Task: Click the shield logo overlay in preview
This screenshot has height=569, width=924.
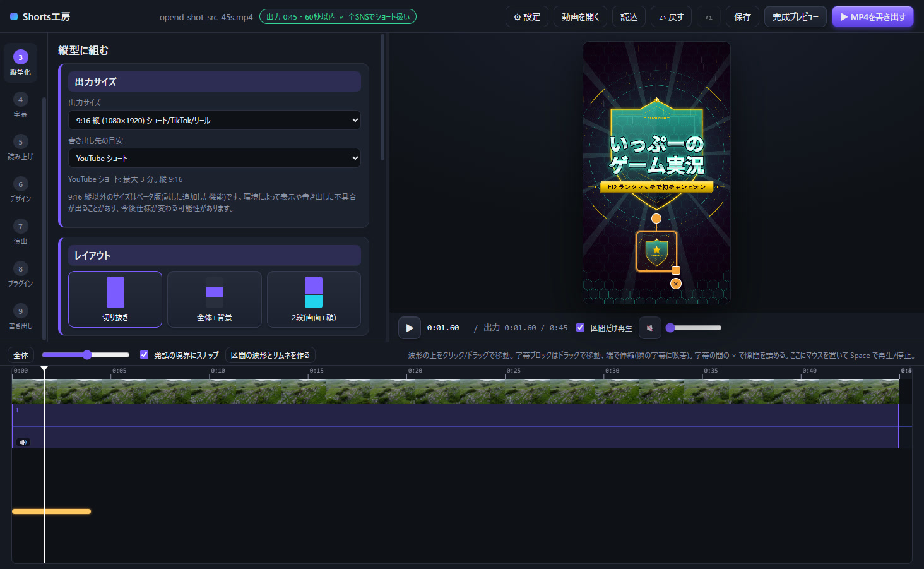Action: click(x=656, y=251)
